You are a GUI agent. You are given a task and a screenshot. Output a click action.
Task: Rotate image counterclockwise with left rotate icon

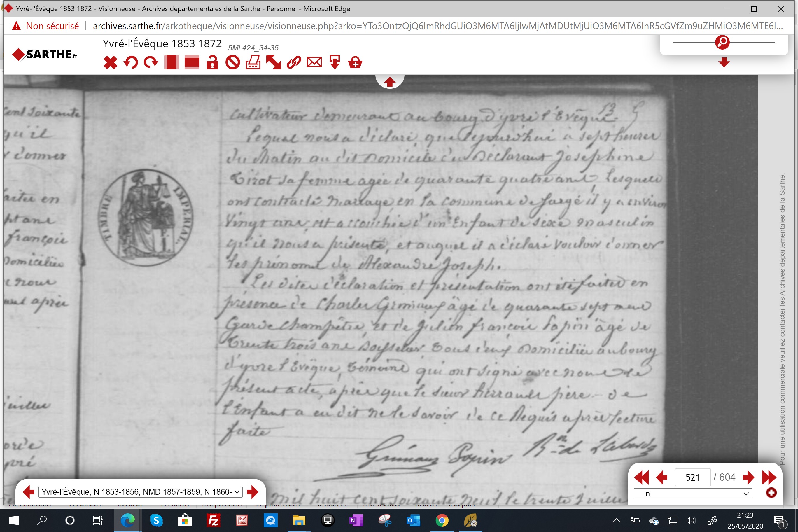[x=131, y=62]
